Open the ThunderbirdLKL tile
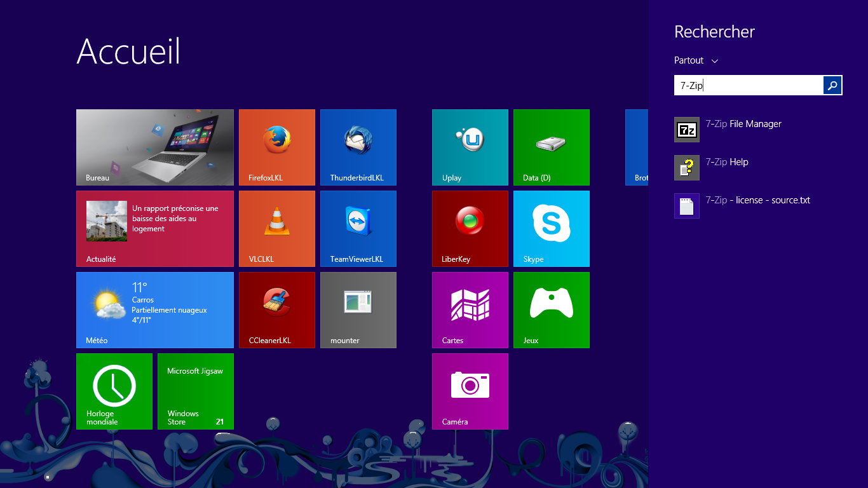Viewport: 868px width, 488px height. tap(358, 147)
